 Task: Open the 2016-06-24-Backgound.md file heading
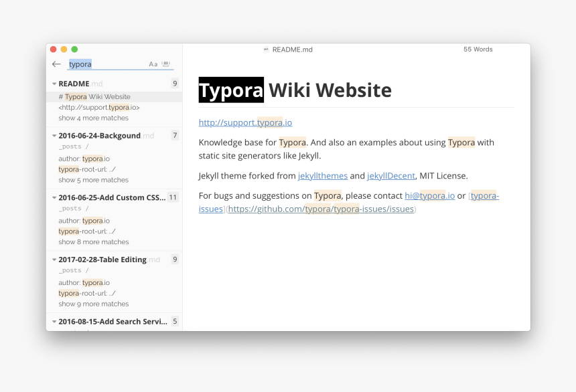tap(106, 135)
